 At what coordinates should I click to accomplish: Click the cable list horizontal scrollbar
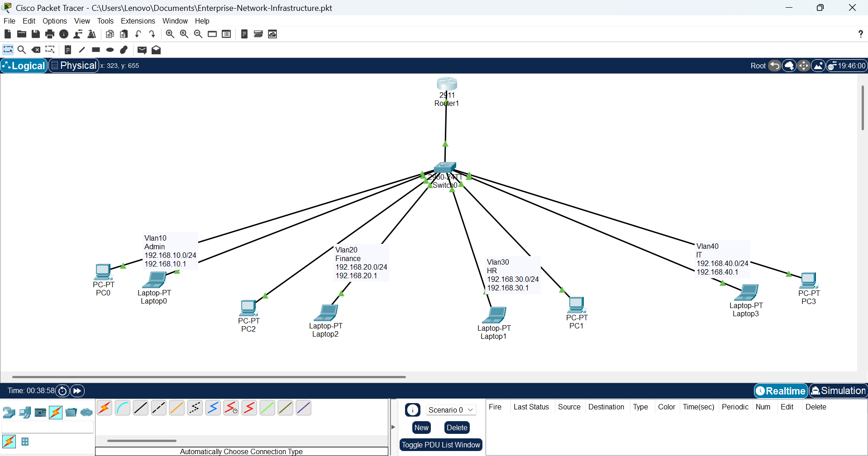[142, 441]
